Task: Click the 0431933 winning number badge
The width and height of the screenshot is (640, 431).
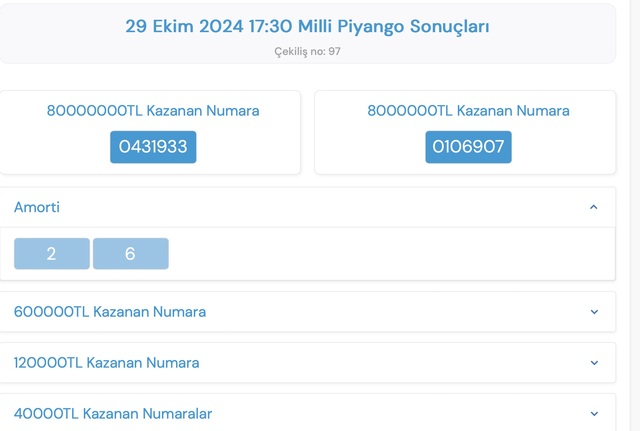Action: coord(153,147)
